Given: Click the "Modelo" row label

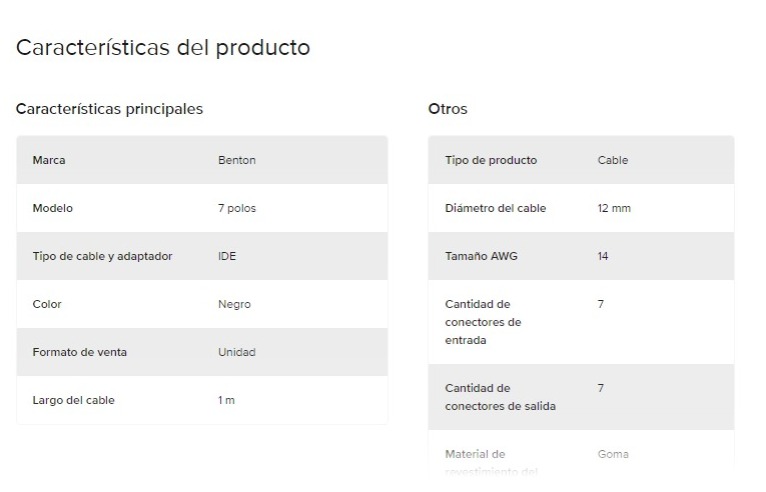Looking at the screenshot, I should click(x=53, y=208).
